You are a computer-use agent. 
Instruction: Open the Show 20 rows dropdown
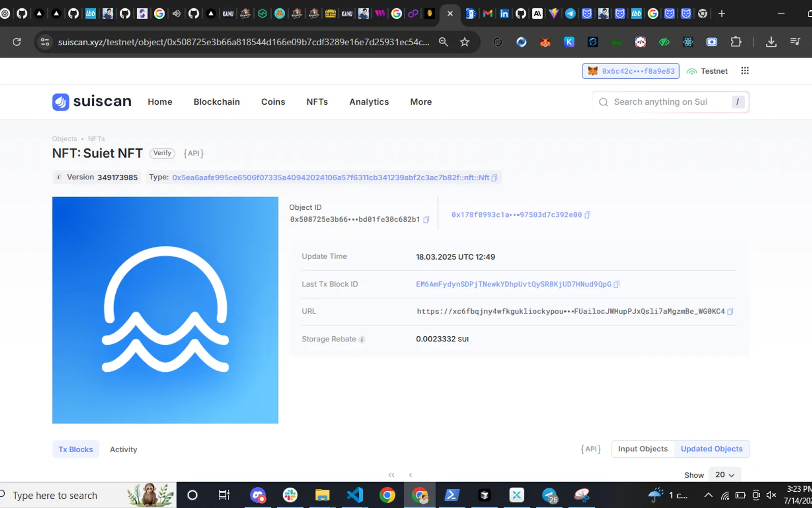click(x=725, y=474)
